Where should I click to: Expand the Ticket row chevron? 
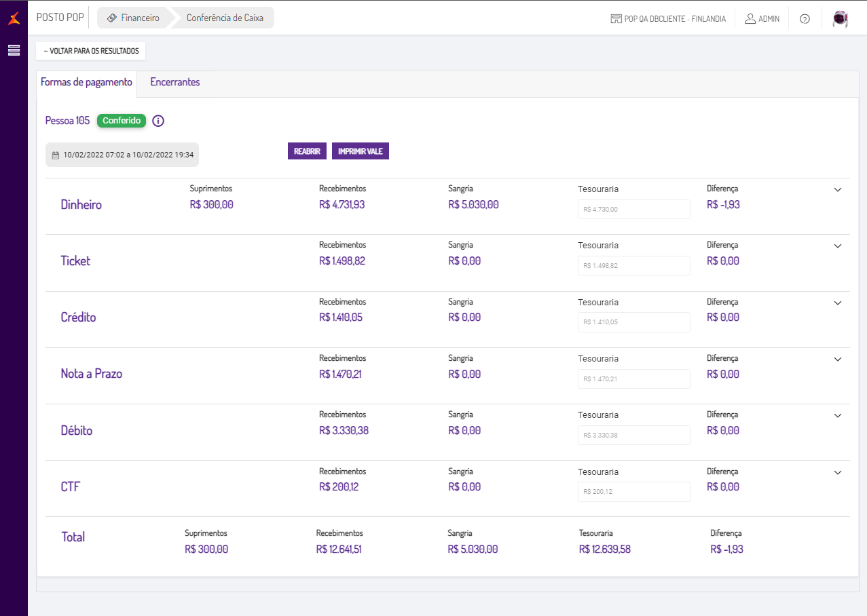click(x=837, y=246)
